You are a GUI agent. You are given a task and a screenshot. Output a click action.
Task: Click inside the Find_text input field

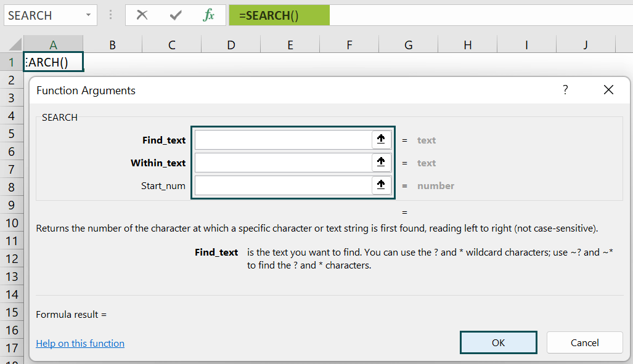point(284,140)
